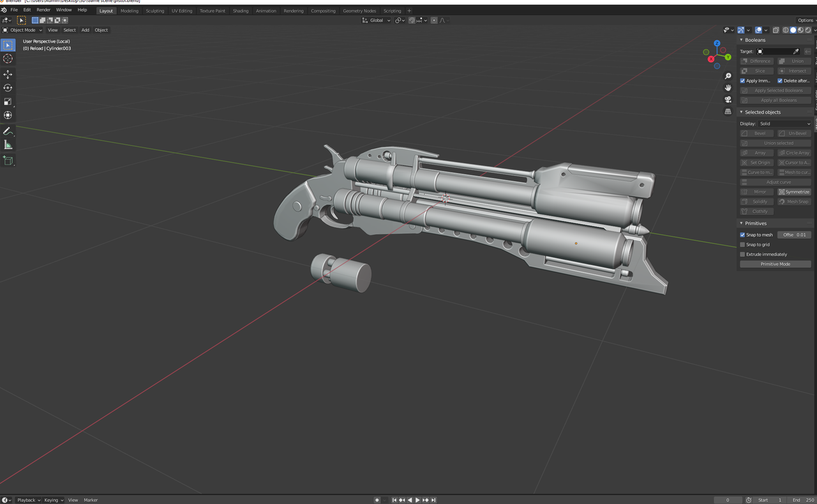This screenshot has height=504, width=817.
Task: Choose the Measure tool
Action: point(8,145)
